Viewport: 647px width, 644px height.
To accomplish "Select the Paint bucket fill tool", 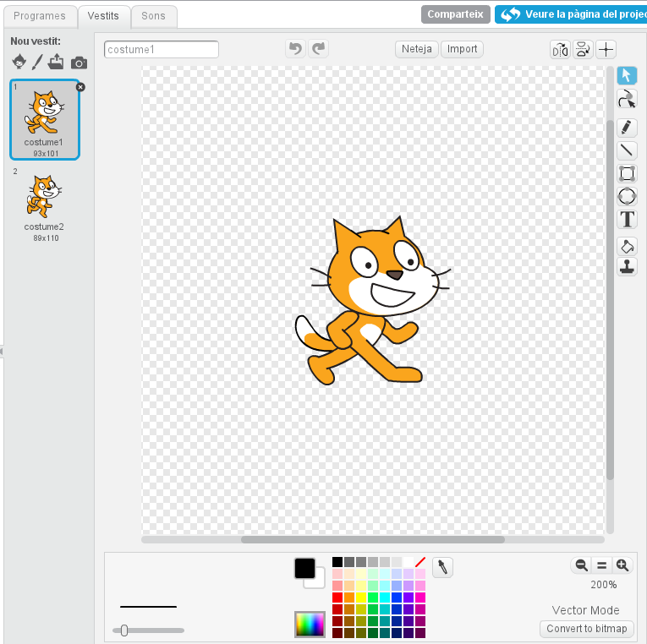I will tap(627, 247).
